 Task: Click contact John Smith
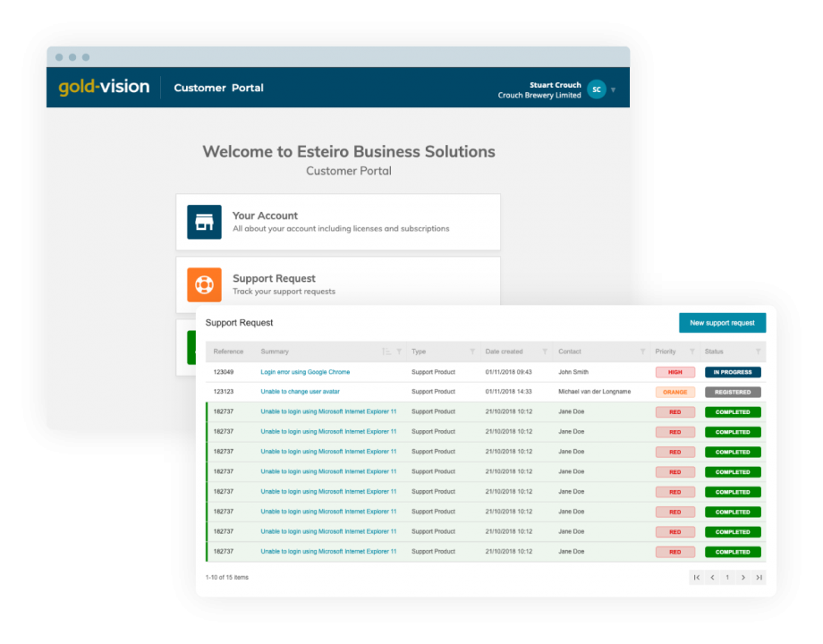tap(573, 372)
